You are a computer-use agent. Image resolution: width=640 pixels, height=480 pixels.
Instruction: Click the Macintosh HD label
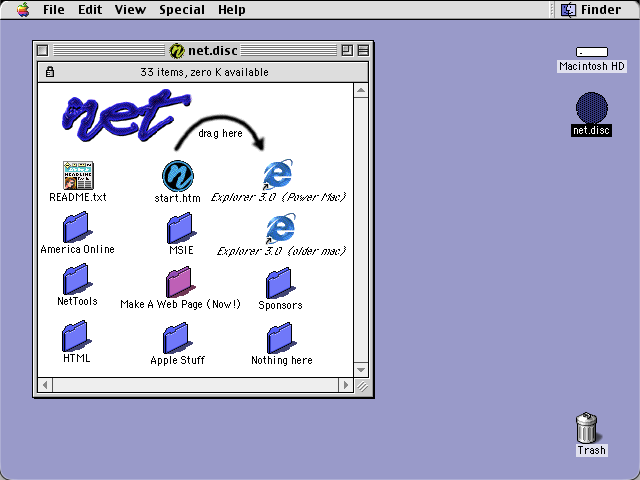tap(592, 66)
